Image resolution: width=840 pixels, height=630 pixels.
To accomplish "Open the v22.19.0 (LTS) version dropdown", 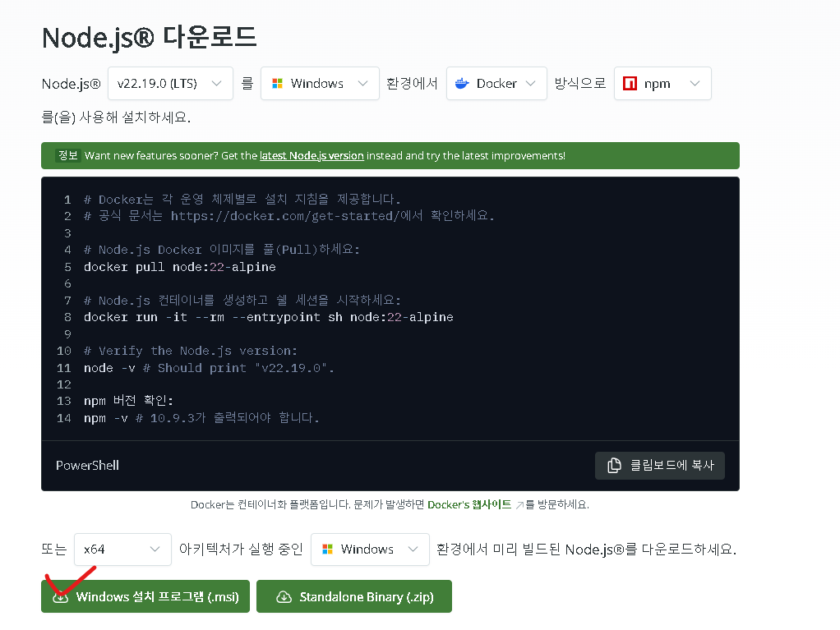I will (x=170, y=84).
